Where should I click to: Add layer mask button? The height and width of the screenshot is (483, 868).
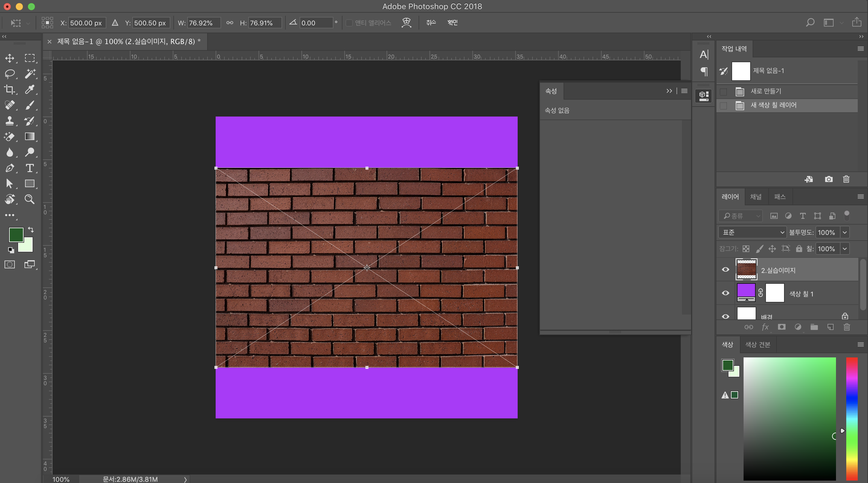(x=782, y=327)
